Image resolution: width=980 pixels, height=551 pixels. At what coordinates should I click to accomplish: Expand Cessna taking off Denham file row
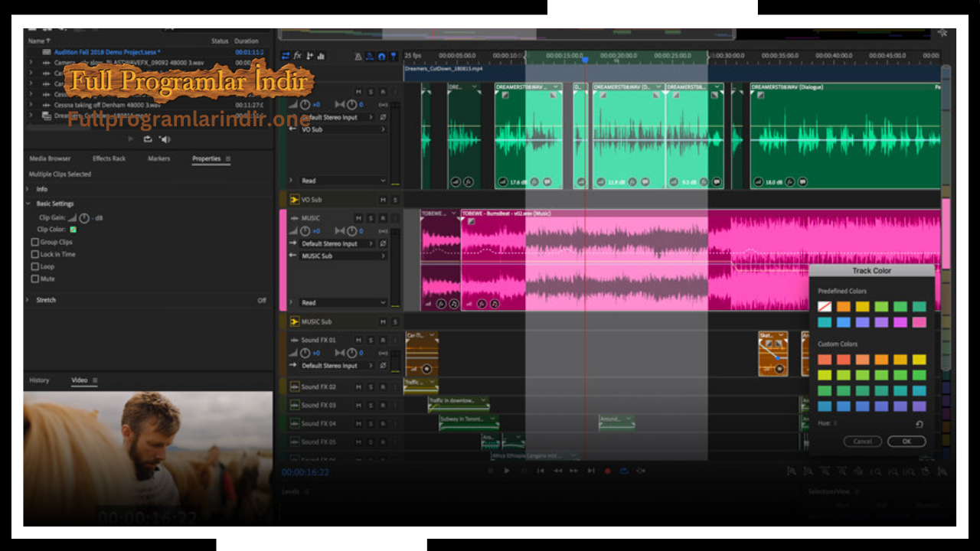click(31, 105)
